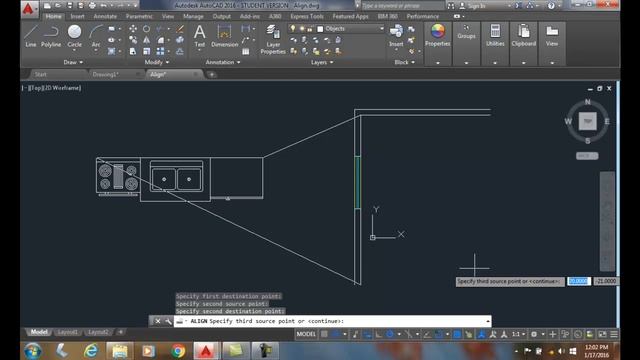Select the Offset tool in Modify panel

tap(180, 51)
